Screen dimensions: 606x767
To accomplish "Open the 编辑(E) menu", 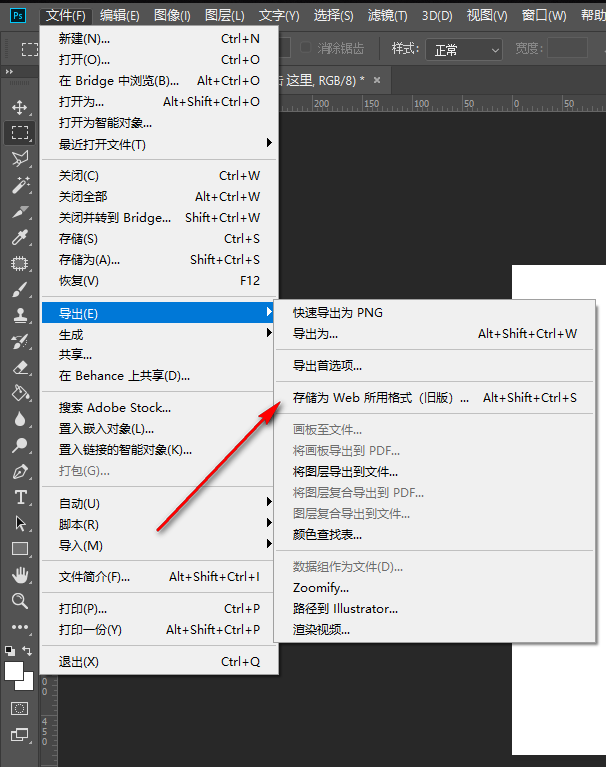I will pos(119,16).
